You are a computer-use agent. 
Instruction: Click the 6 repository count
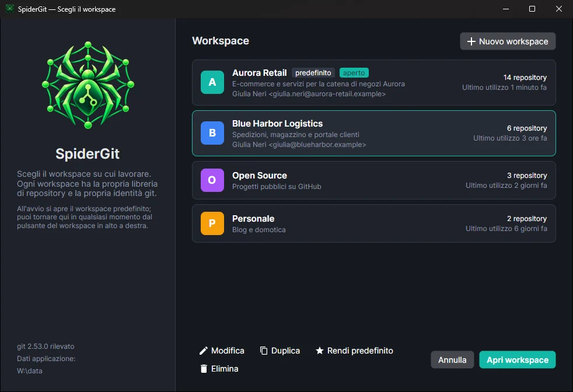click(x=526, y=128)
